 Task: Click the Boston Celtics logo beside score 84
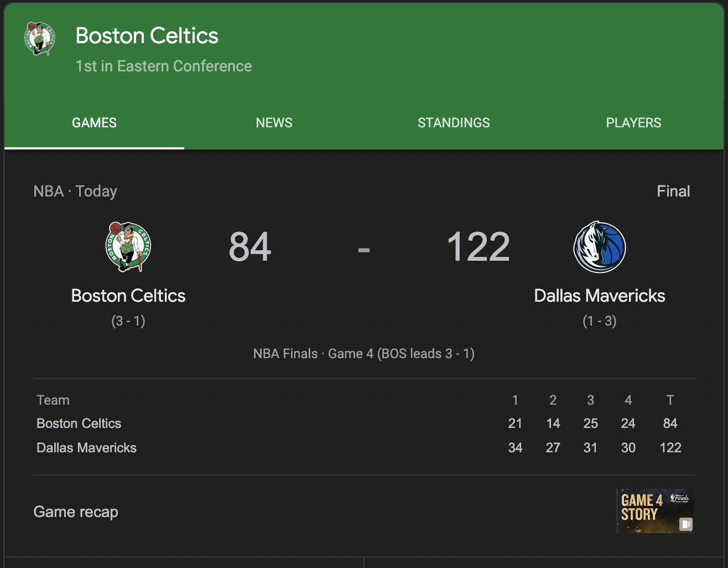pyautogui.click(x=128, y=247)
